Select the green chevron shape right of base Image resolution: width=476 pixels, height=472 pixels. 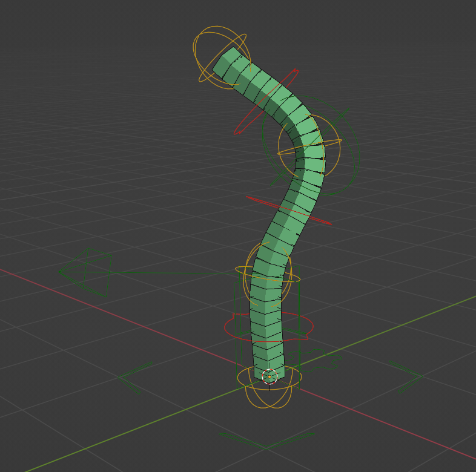(x=406, y=377)
